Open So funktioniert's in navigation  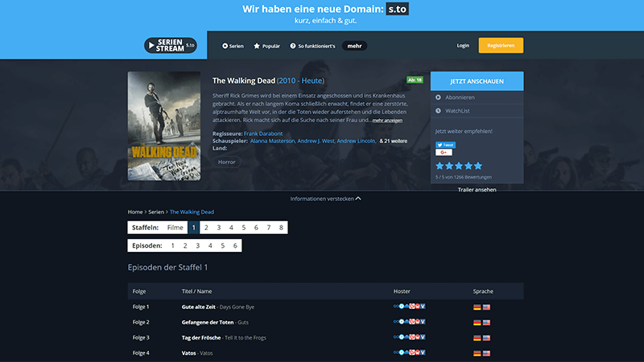312,46
